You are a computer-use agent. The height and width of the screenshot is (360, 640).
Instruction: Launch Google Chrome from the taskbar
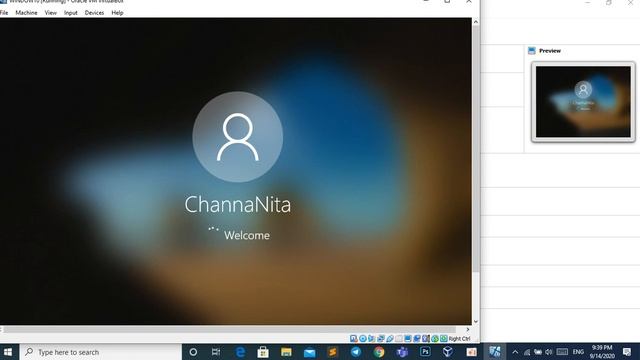[379, 352]
